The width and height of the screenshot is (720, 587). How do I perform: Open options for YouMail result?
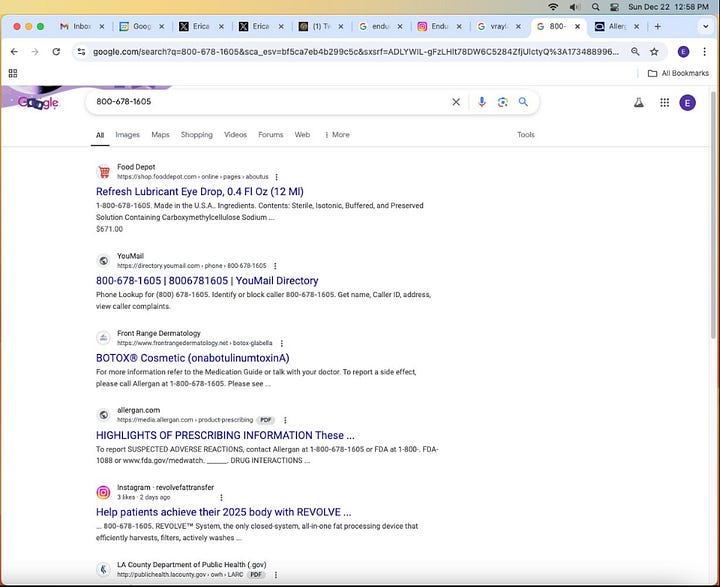pos(275,266)
